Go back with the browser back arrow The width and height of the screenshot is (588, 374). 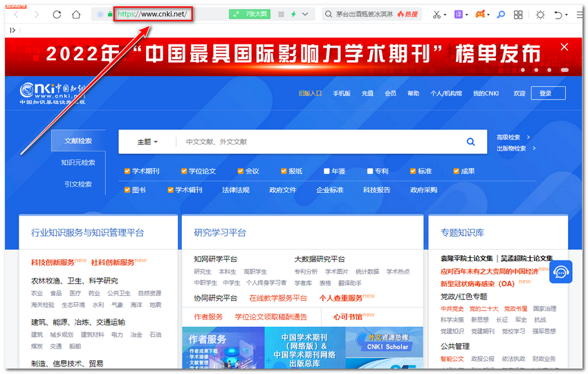click(16, 15)
